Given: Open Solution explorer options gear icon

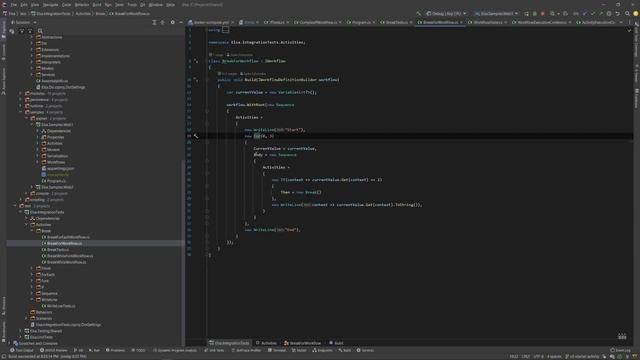Looking at the screenshot, I should tap(172, 22).
